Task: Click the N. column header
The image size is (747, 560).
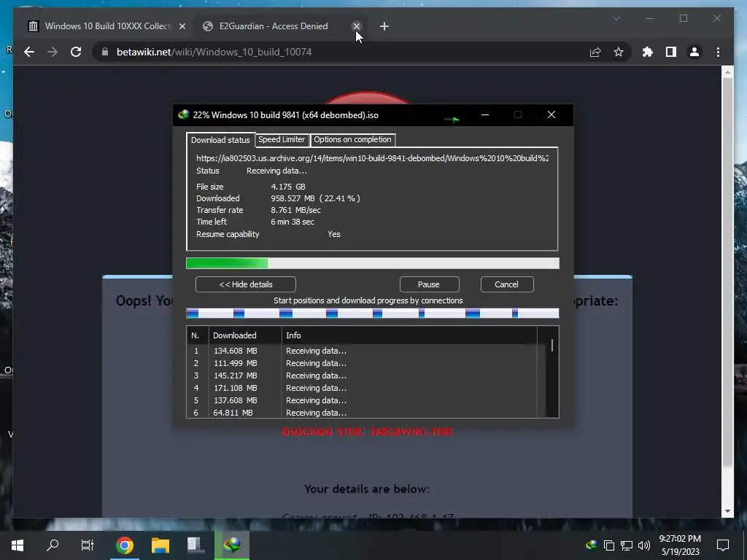Action: click(196, 335)
